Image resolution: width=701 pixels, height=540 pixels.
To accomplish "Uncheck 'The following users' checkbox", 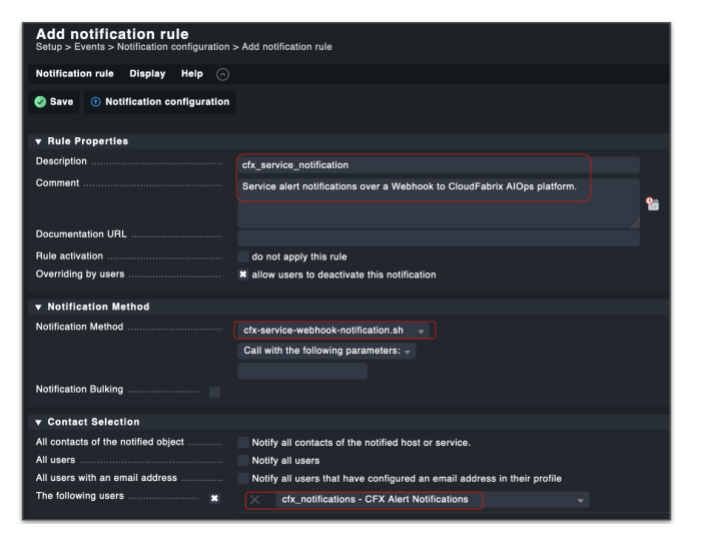I will coord(215,498).
